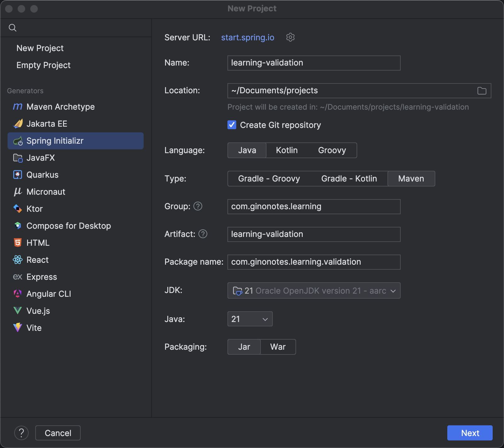Click the Vue.js logo icon
The image size is (504, 448).
18,311
